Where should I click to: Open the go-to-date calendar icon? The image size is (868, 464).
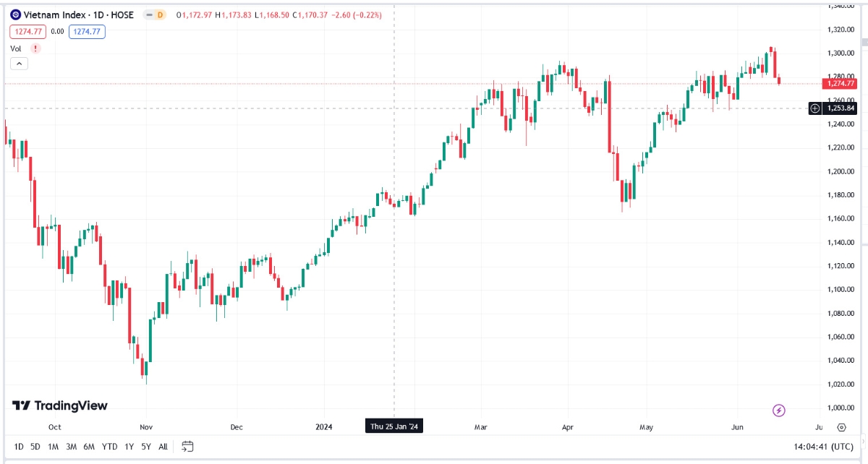point(187,447)
